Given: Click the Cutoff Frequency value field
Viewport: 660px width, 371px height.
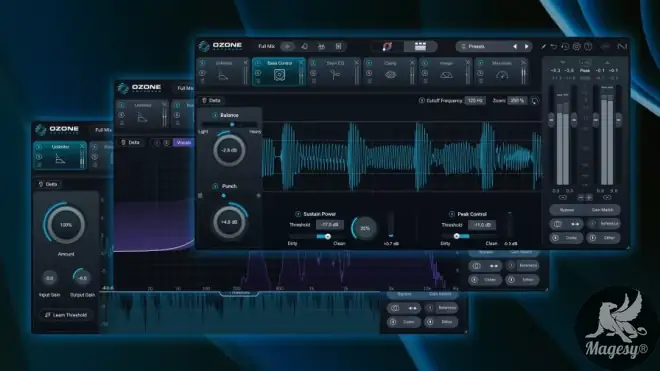Looking at the screenshot, I should pos(475,101).
